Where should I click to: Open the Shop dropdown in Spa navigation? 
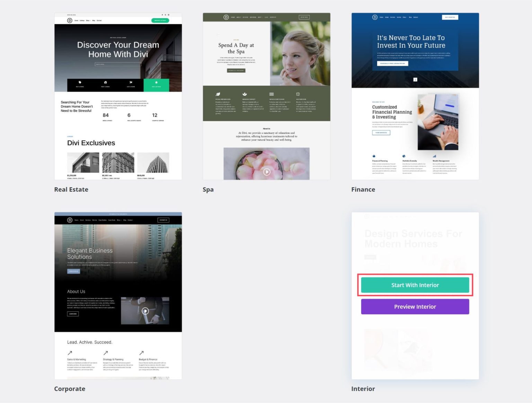259,17
